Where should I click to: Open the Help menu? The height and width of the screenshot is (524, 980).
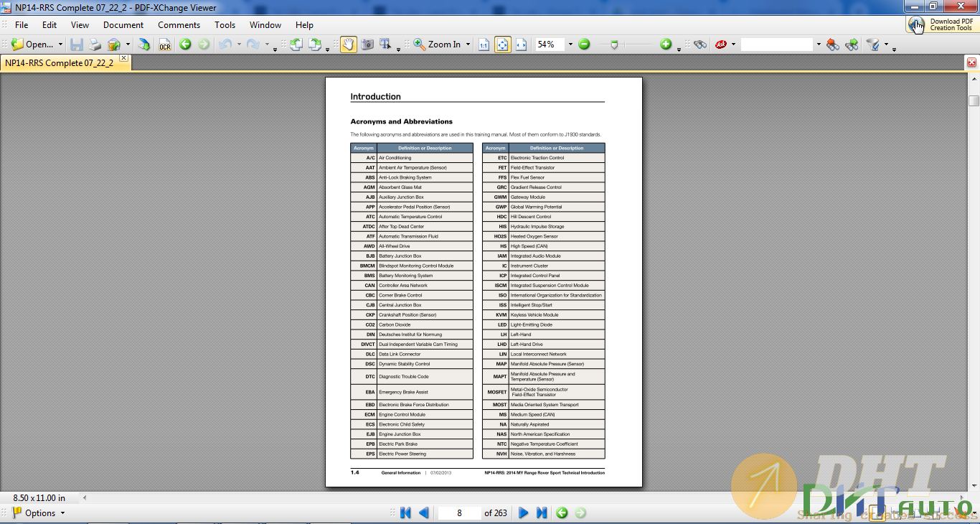pos(305,25)
